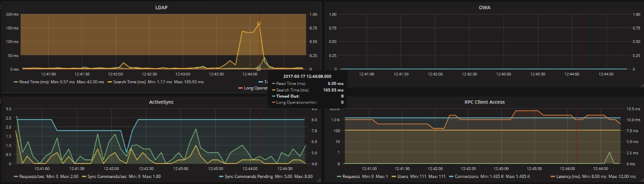Click yellow color swatch beside Search Time legend entry

[110, 82]
